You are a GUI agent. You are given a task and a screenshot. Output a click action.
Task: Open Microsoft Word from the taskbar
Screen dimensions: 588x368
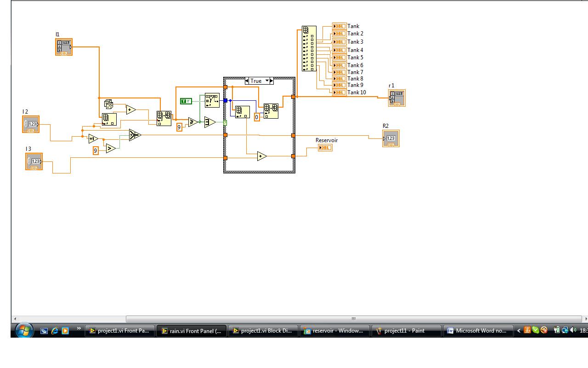[477, 331]
